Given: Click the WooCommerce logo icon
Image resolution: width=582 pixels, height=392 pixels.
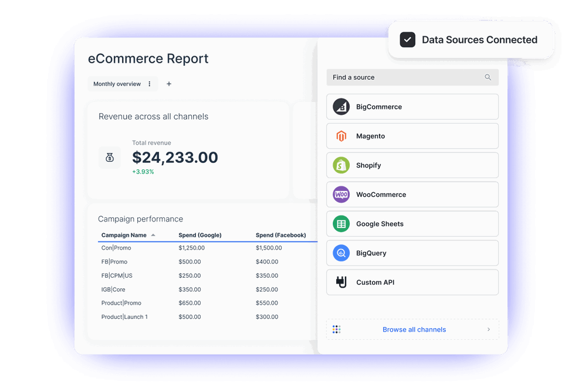Looking at the screenshot, I should tap(341, 195).
